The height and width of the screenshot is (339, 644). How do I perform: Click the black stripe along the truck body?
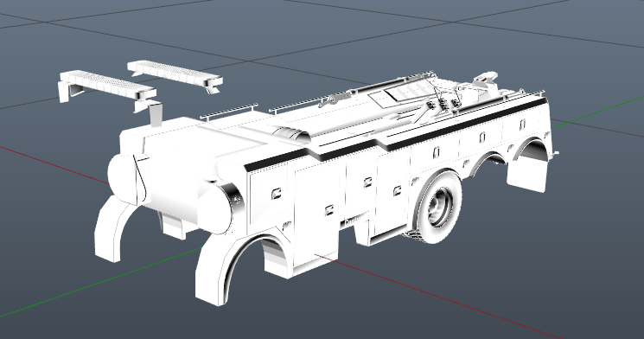click(396, 134)
